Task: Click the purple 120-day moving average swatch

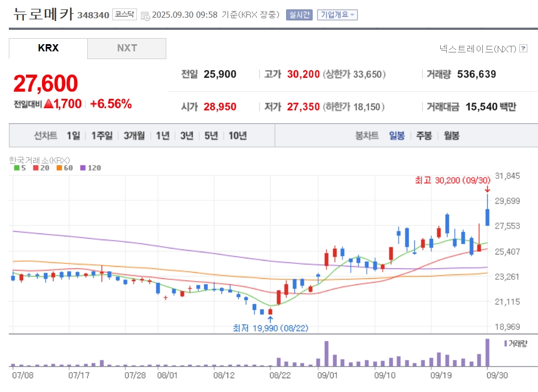Action: pos(83,168)
